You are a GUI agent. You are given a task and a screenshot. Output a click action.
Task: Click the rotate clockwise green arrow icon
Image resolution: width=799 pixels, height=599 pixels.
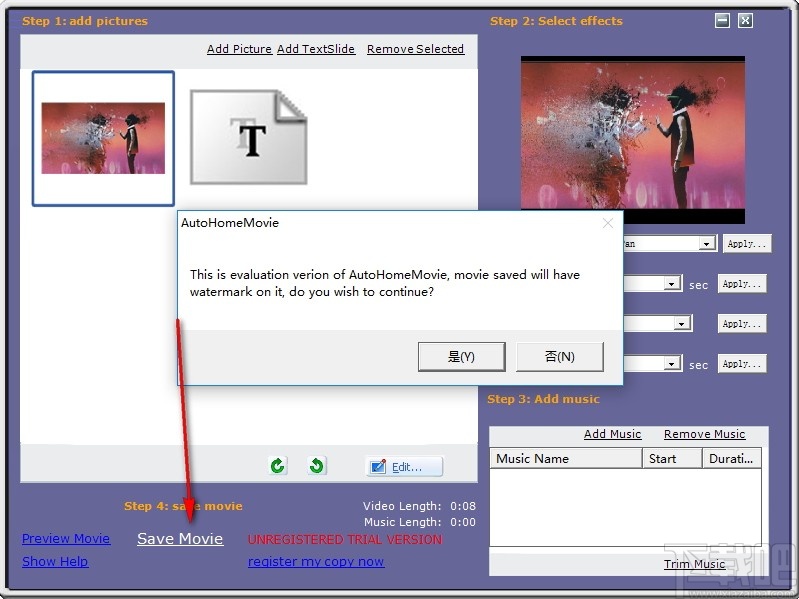click(278, 466)
